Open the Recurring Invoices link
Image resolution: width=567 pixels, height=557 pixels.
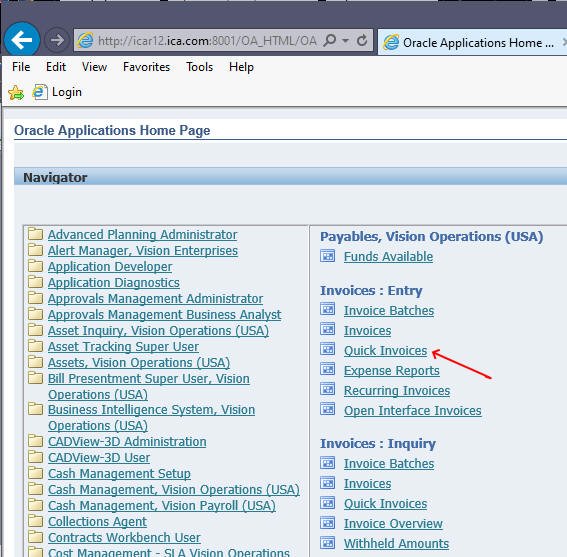click(397, 391)
